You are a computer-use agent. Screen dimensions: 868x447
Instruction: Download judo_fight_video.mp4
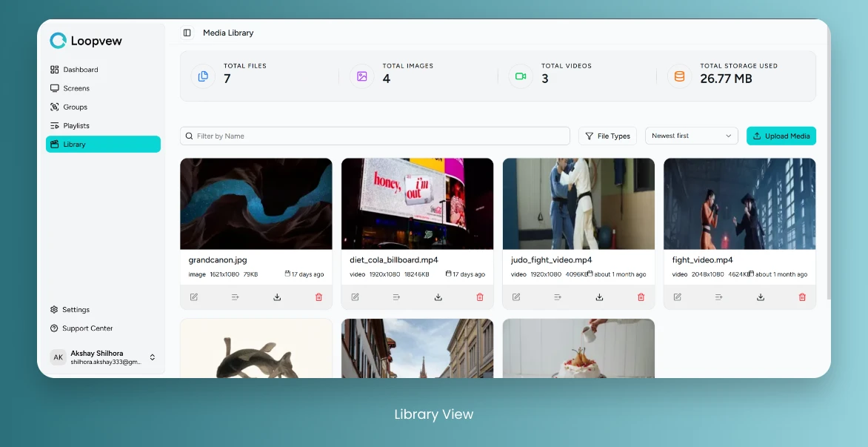point(599,297)
